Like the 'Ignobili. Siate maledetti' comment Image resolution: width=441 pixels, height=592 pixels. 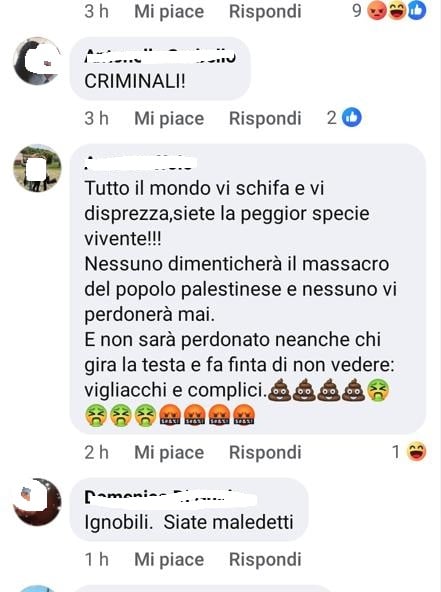coord(169,559)
